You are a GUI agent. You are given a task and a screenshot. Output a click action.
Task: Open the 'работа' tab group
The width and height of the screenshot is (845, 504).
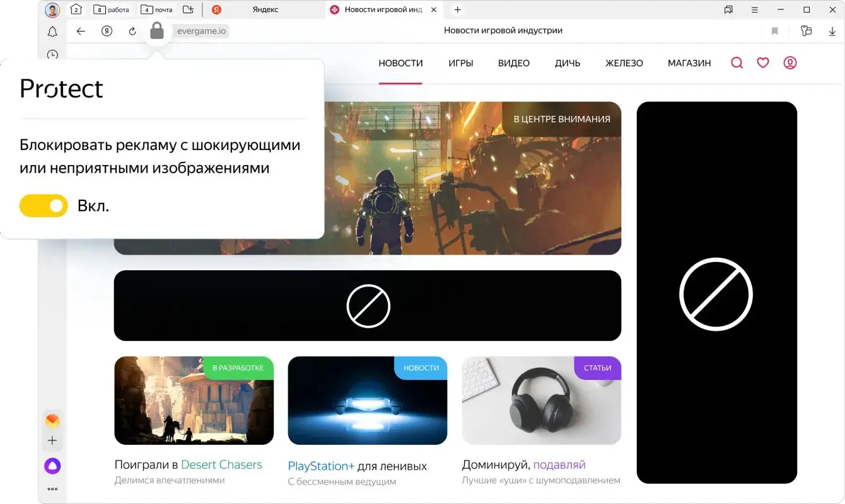112,9
